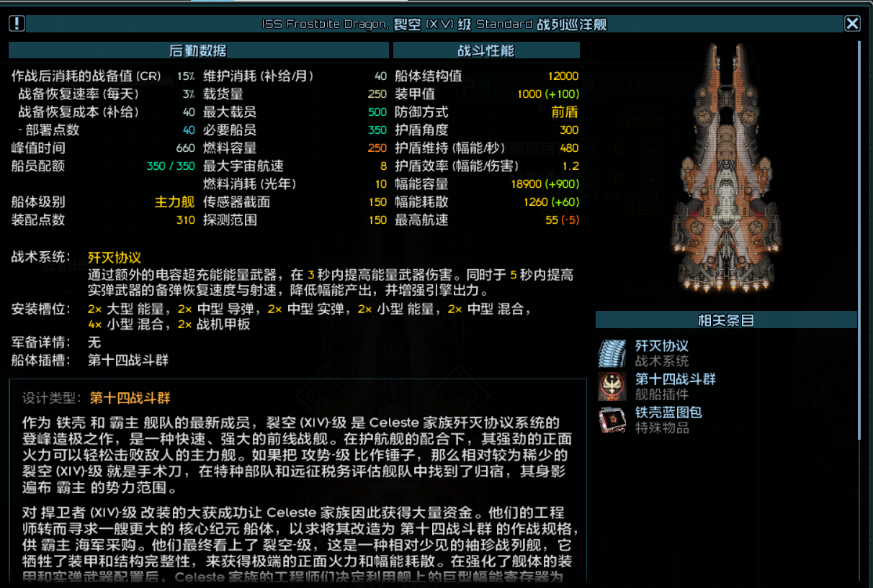Click the 峰值时间 value 660
The width and height of the screenshot is (873, 588).
tap(185, 148)
